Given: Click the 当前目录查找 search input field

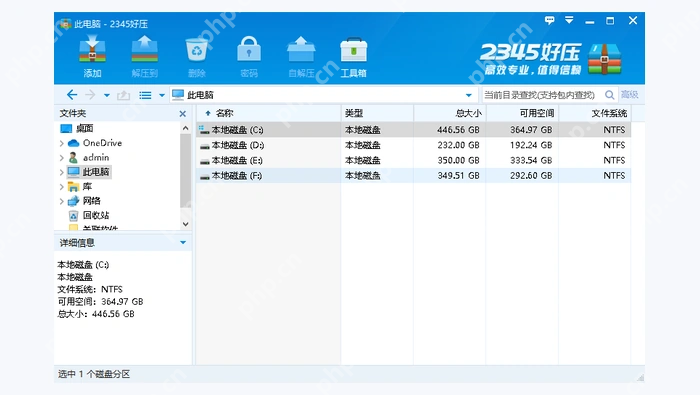Looking at the screenshot, I should tap(542, 95).
